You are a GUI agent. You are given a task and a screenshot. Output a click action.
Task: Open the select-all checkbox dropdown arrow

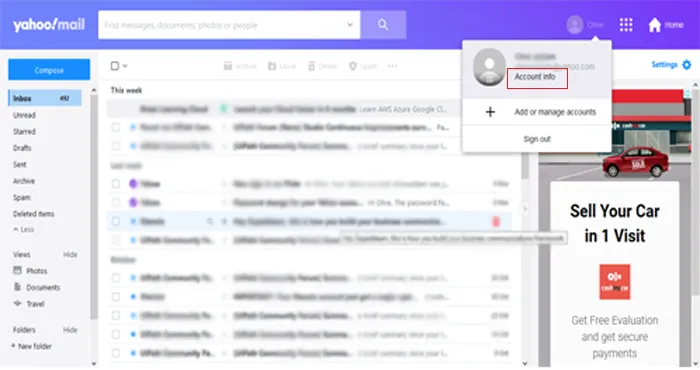(x=125, y=66)
